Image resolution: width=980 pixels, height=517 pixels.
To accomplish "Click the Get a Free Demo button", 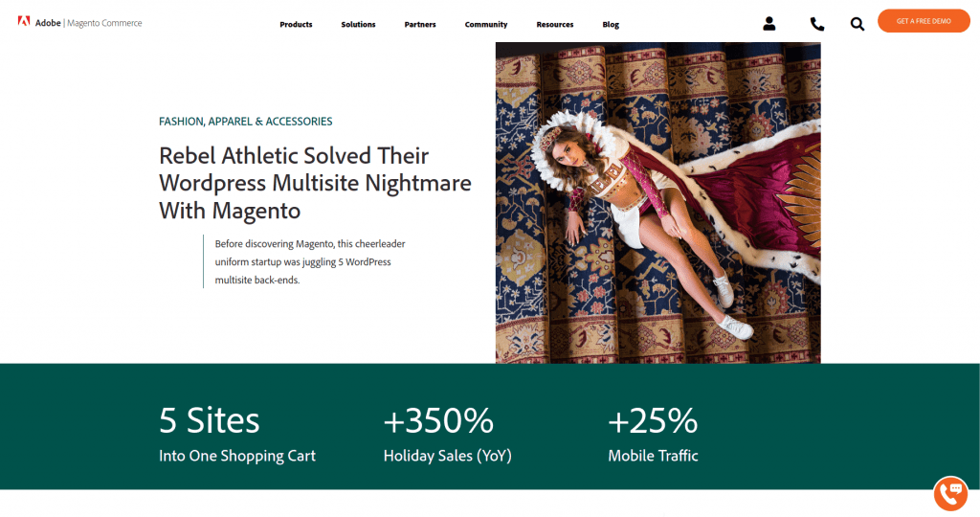I will pyautogui.click(x=924, y=21).
